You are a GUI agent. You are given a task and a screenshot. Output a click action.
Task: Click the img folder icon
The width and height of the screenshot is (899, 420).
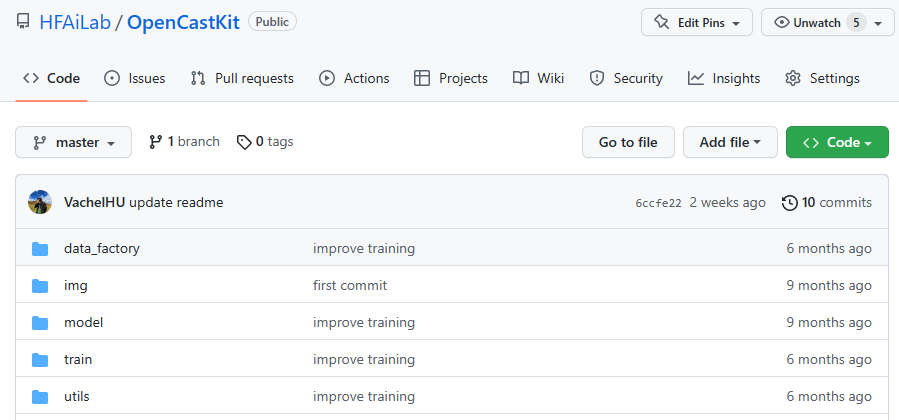pyautogui.click(x=40, y=285)
